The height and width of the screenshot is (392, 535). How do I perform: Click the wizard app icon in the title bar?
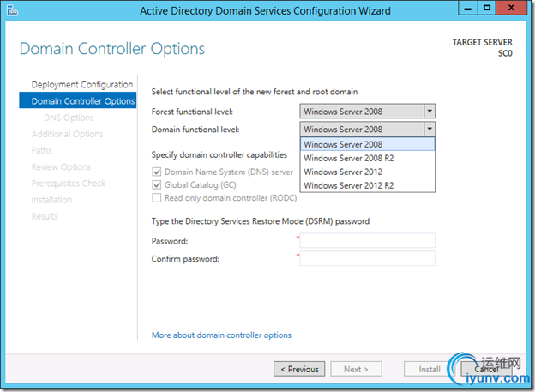click(12, 10)
